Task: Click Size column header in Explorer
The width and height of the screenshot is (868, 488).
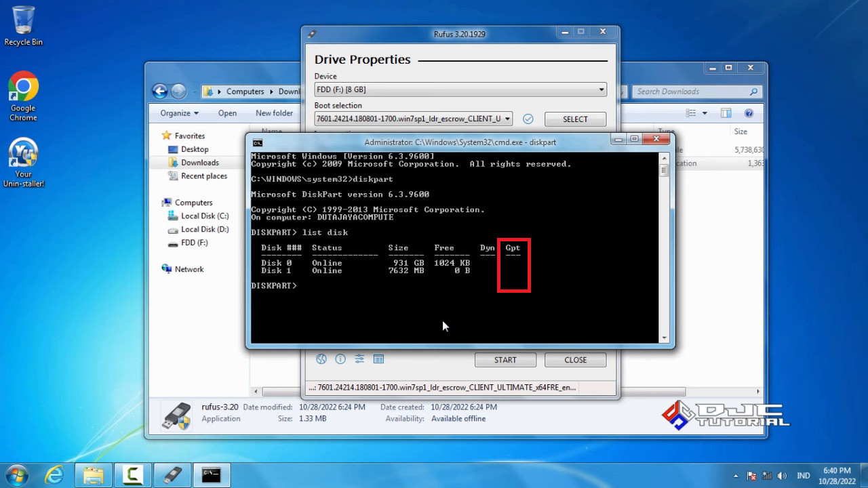Action: coord(741,131)
